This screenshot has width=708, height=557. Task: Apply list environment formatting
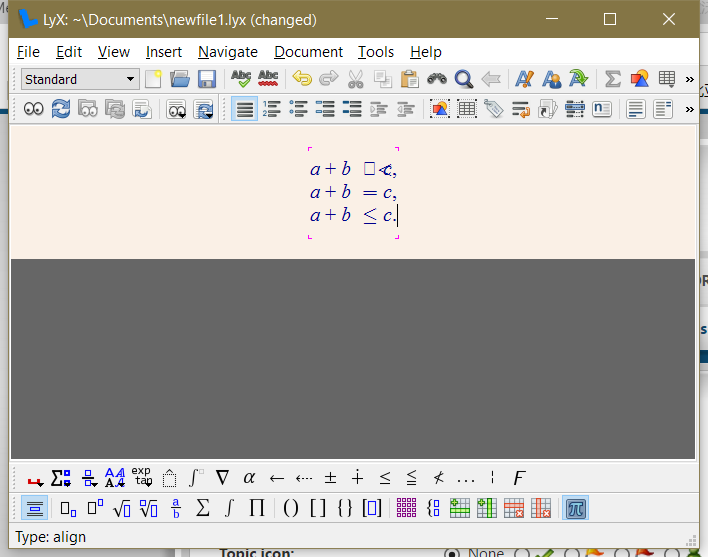point(325,109)
